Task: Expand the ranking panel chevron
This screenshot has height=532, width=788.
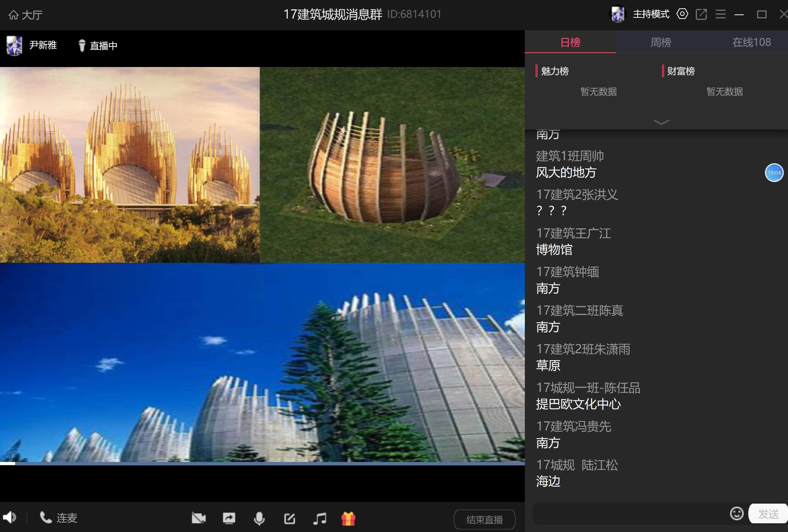Action: pyautogui.click(x=661, y=122)
